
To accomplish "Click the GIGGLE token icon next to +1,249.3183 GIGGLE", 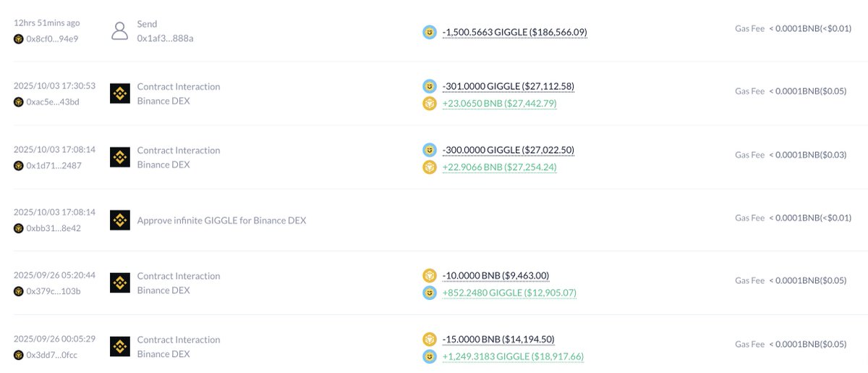I will coord(430,356).
